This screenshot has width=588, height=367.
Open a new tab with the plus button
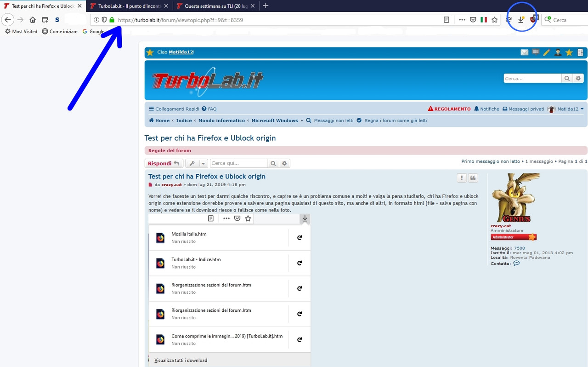tap(266, 6)
